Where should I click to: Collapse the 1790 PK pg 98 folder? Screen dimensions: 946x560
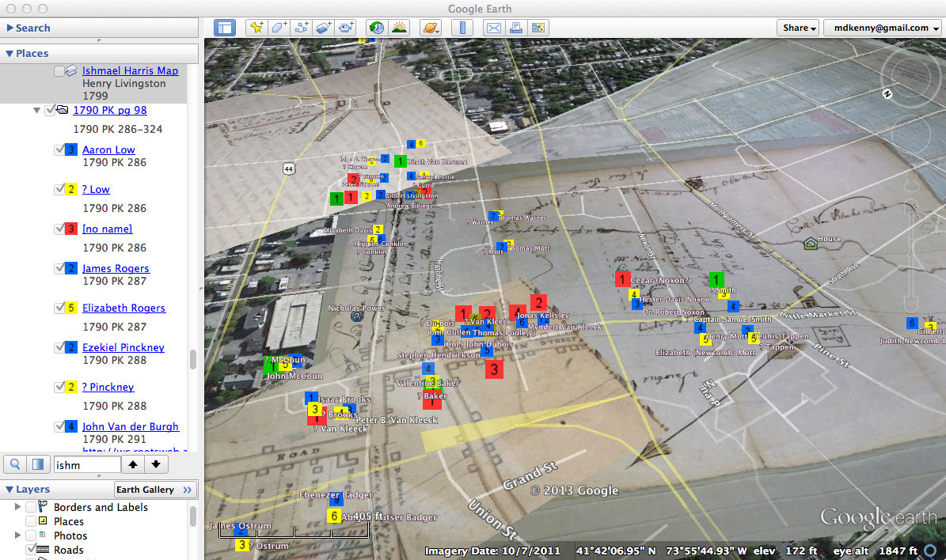(36, 111)
